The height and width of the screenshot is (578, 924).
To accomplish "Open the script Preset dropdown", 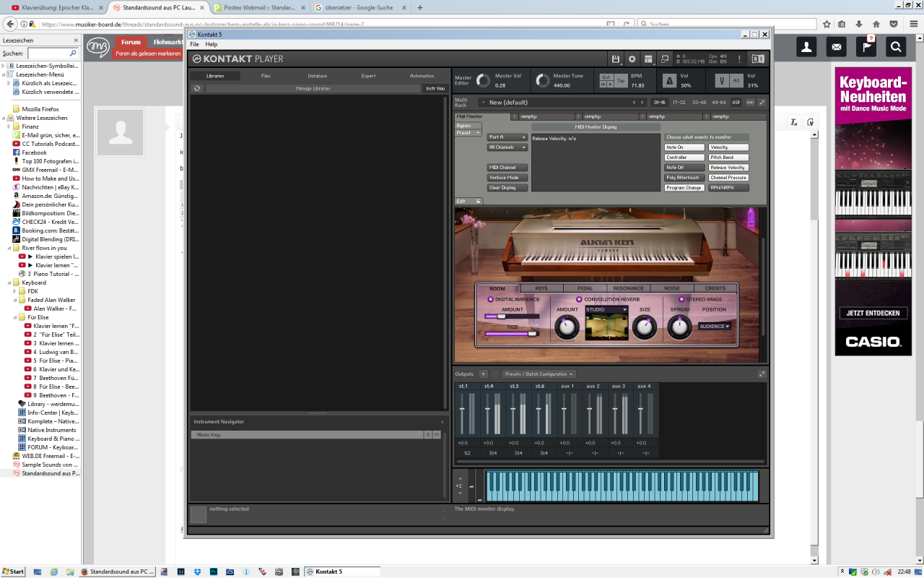I will click(468, 133).
